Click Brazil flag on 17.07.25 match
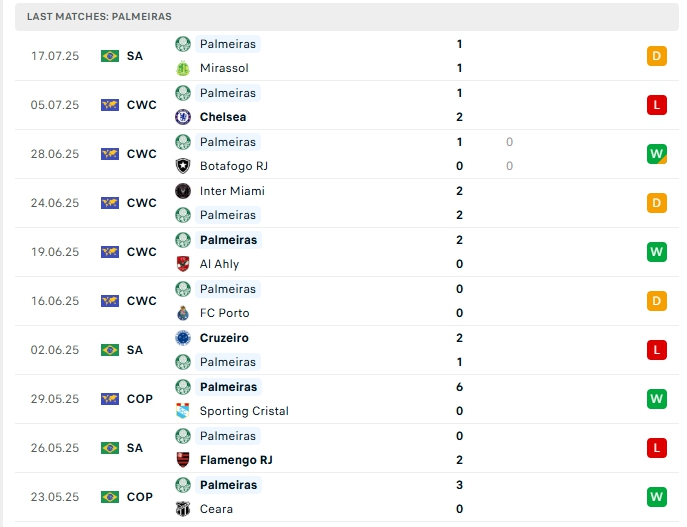687x527 pixels. [x=110, y=56]
